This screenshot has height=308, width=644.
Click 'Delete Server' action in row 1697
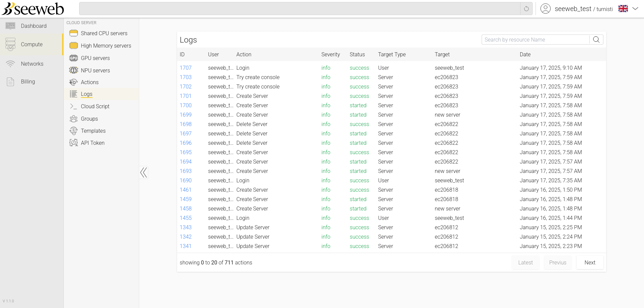252,133
